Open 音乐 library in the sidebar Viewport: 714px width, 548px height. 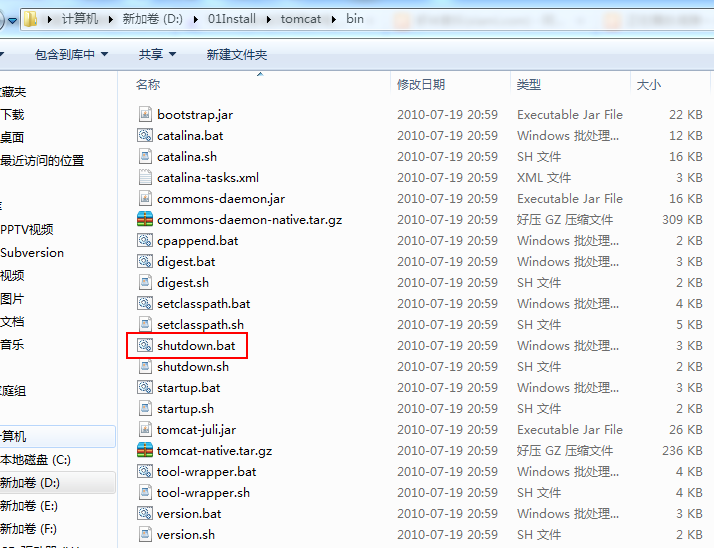point(12,344)
